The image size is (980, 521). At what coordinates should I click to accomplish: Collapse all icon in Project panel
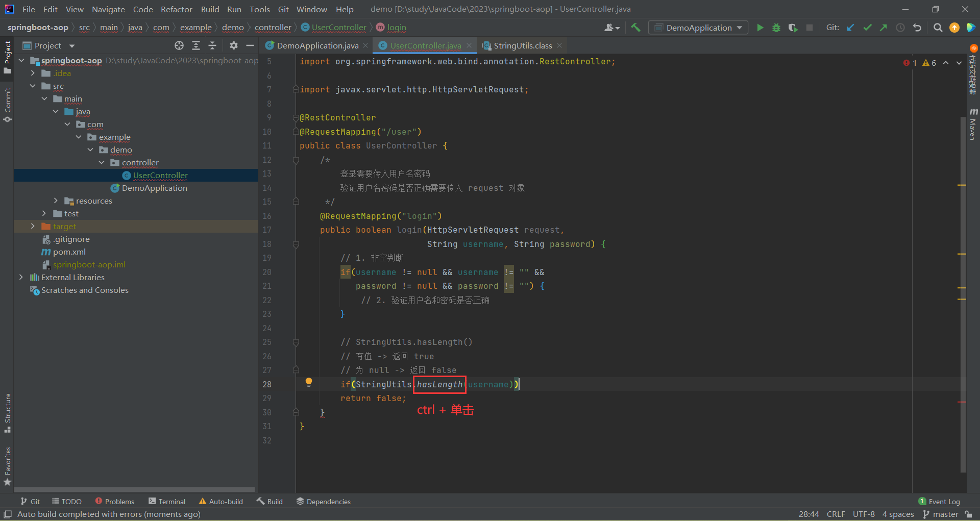(212, 45)
